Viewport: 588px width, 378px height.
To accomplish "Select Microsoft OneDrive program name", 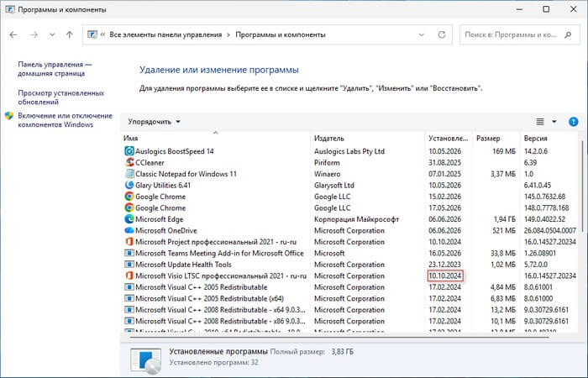I will tap(165, 231).
